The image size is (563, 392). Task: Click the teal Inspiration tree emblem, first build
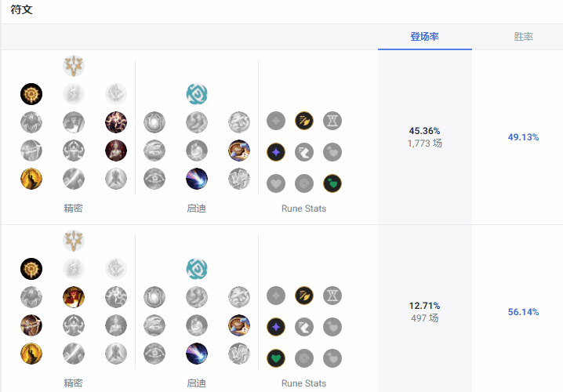[x=197, y=94]
